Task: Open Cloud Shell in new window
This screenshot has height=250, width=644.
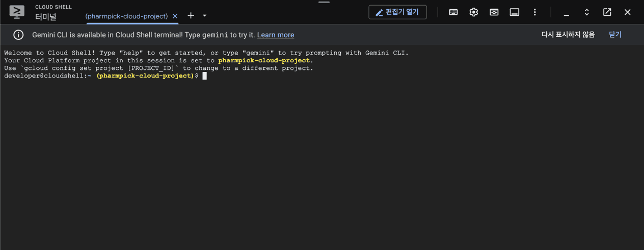Action: (607, 12)
